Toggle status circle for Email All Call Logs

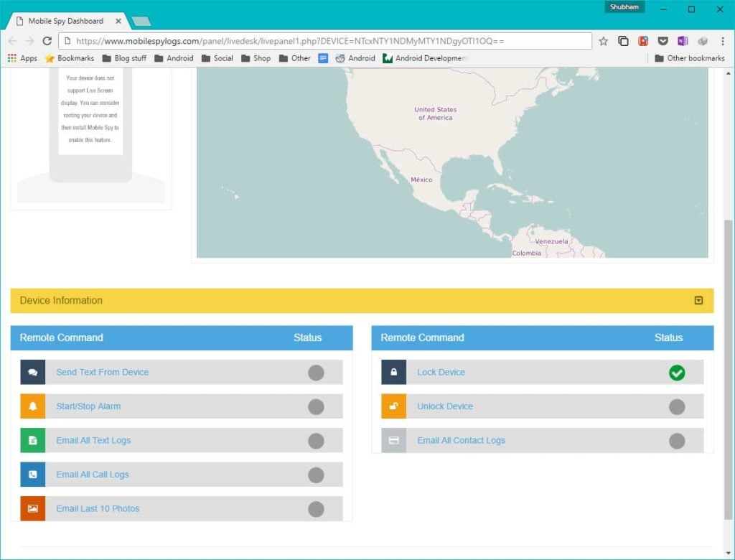click(316, 475)
